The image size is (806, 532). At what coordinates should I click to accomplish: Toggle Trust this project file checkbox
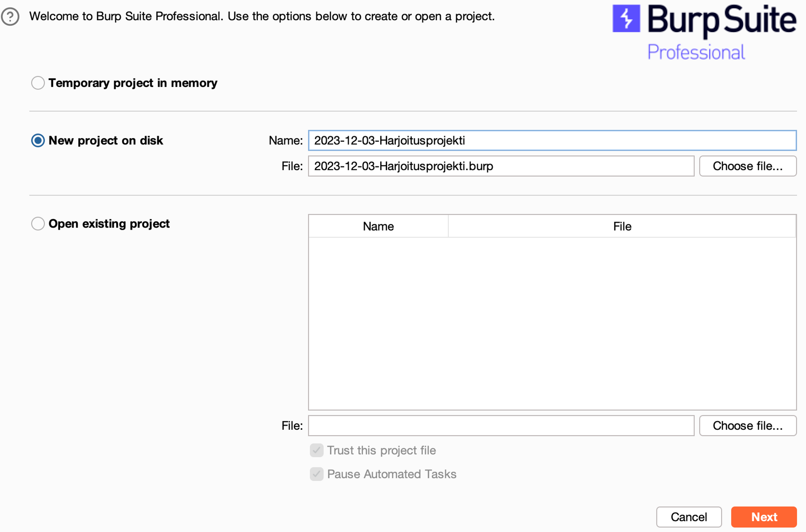coord(317,450)
